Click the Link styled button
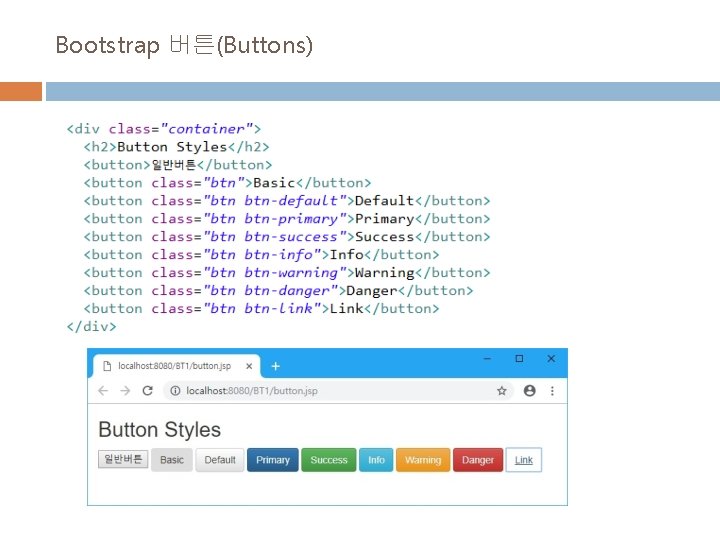720x540 pixels. tap(524, 460)
